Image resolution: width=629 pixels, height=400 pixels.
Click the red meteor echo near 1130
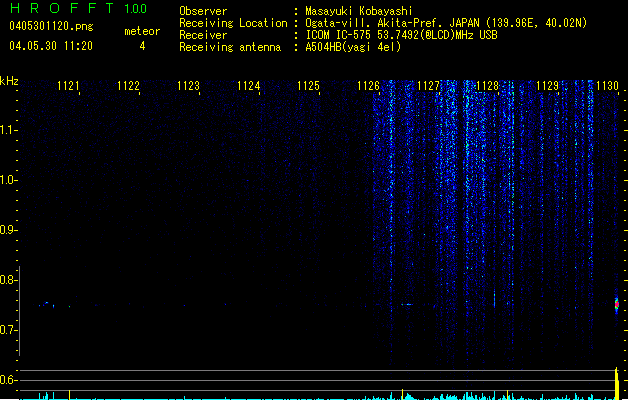point(617,305)
